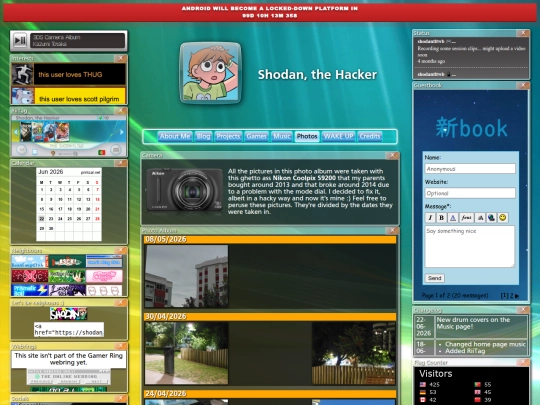This screenshot has width=540, height=405.
Task: Click the first game cover in RiiTag
Action: point(26,132)
